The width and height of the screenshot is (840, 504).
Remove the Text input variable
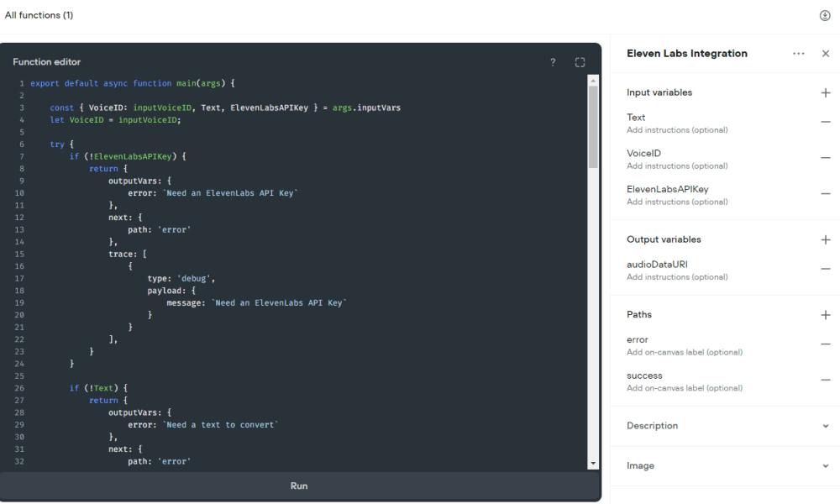(826, 122)
